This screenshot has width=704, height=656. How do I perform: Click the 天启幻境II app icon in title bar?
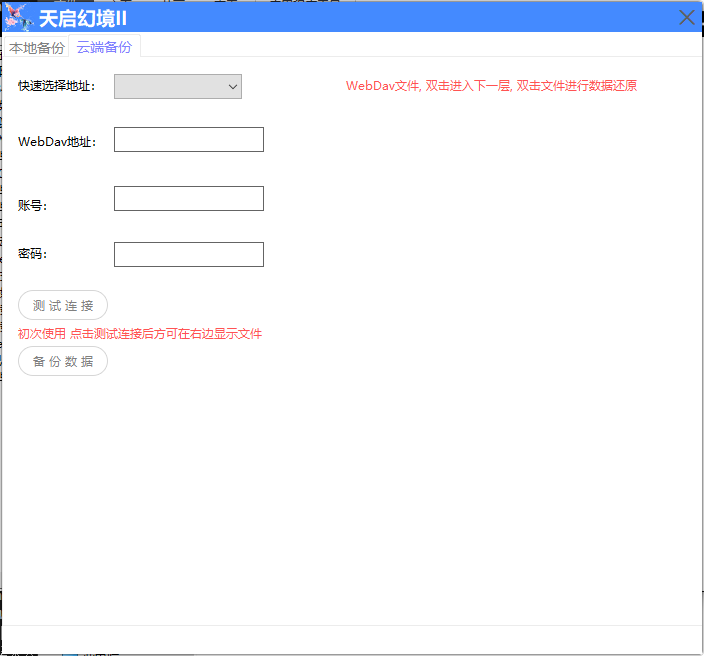click(18, 17)
